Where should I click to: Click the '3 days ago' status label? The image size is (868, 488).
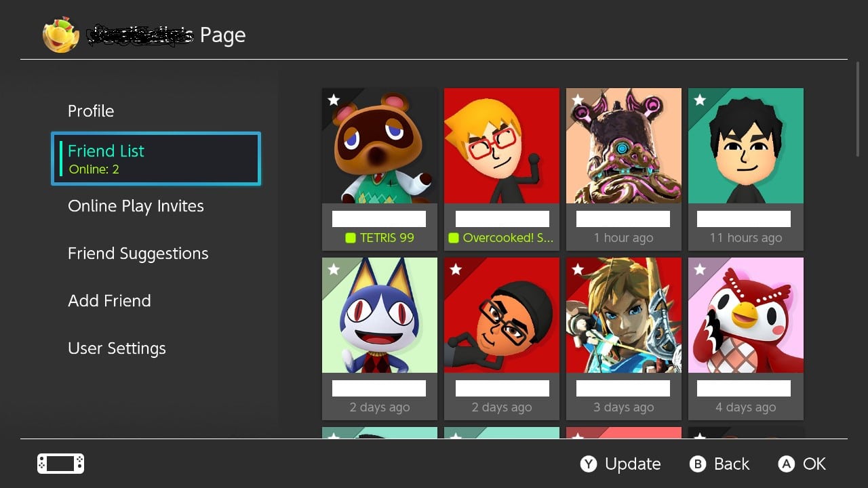coord(624,407)
